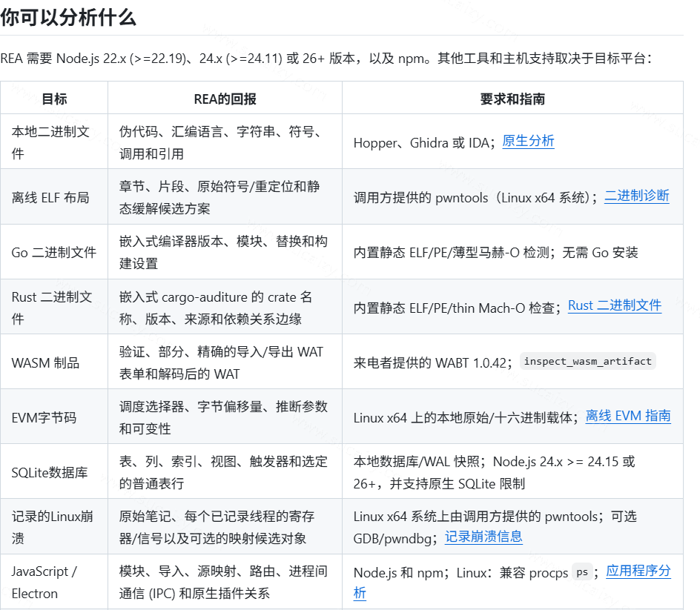Click the text 调用方提供的 pwntools（Linux x64 系统）

pos(472,198)
